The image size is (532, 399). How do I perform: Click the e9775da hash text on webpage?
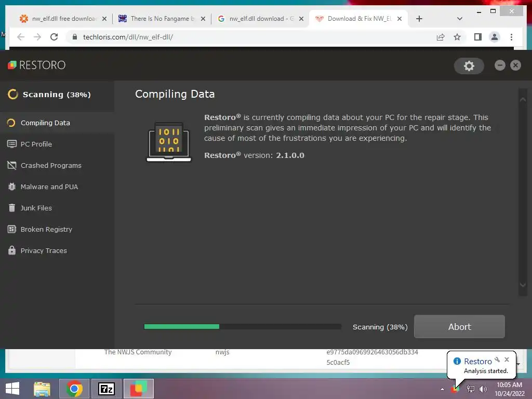(x=372, y=357)
